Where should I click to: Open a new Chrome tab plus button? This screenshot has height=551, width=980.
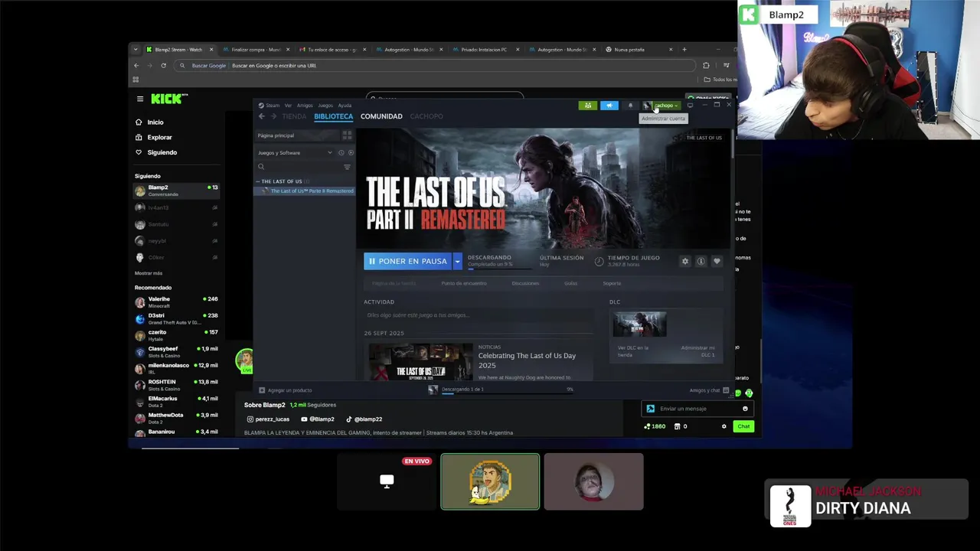[684, 50]
